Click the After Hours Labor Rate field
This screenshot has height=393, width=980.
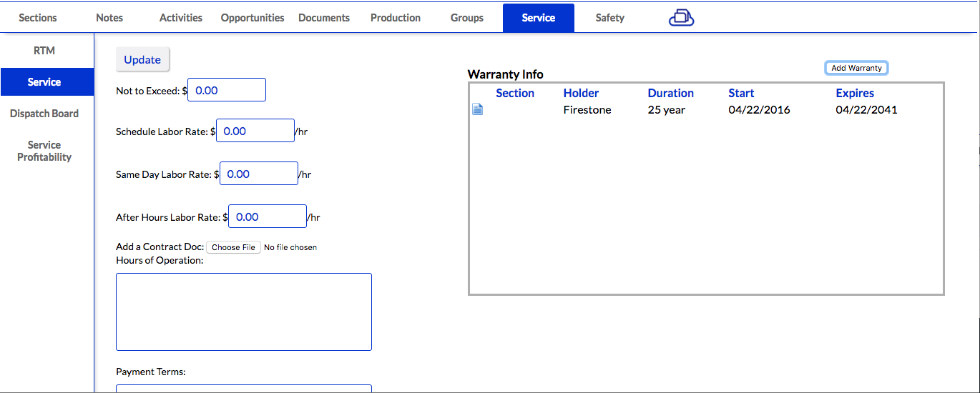pos(268,217)
